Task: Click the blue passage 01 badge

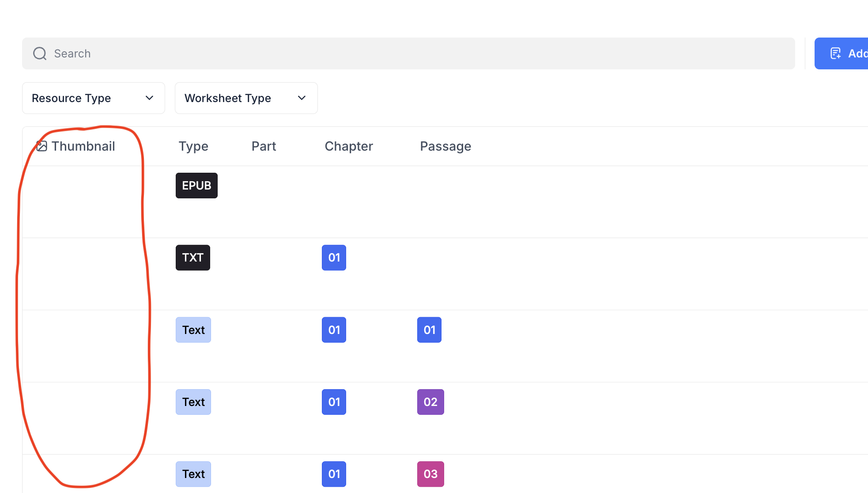Action: 429,330
